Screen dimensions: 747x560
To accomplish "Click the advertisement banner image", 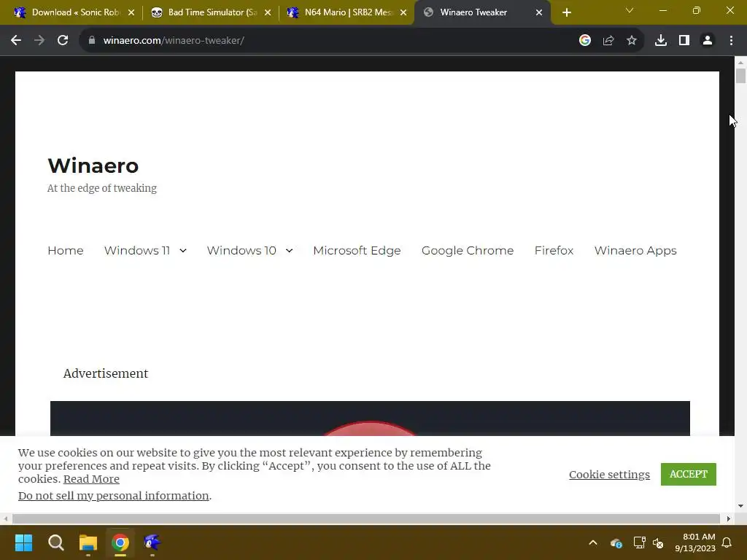I will [x=370, y=419].
